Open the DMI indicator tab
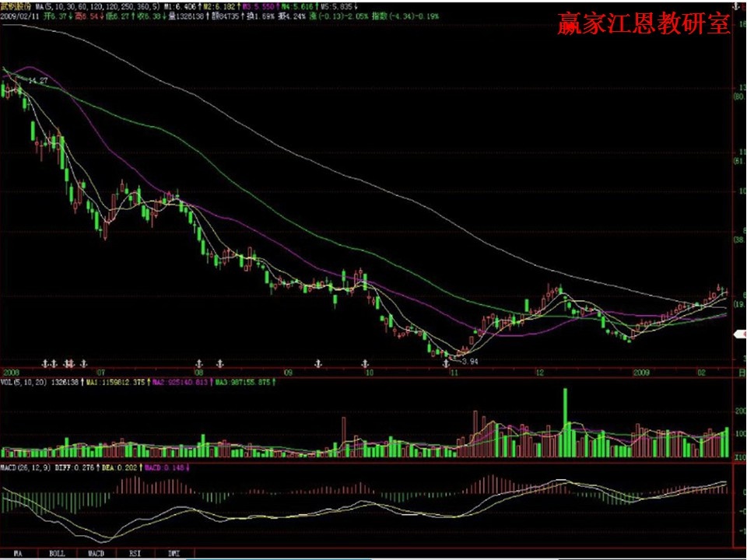This screenshot has width=747, height=560. pyautogui.click(x=174, y=554)
